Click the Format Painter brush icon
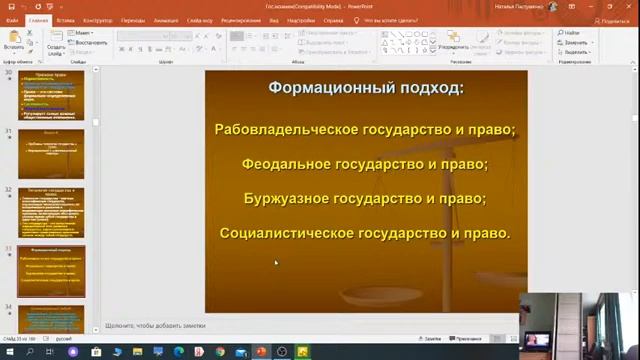This screenshot has height=360, width=640. 30,52
